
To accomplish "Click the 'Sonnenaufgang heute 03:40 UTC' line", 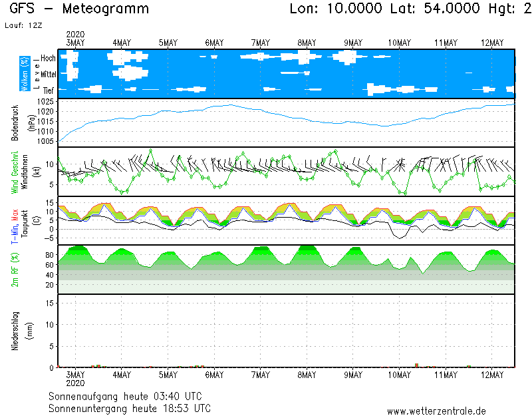I will tap(125, 396).
